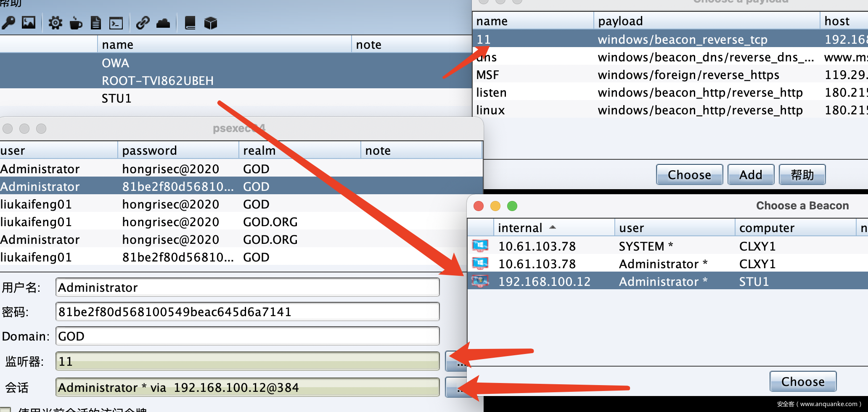Click the book icon in the toolbar
Screen dimensions: 868x412
tap(190, 22)
